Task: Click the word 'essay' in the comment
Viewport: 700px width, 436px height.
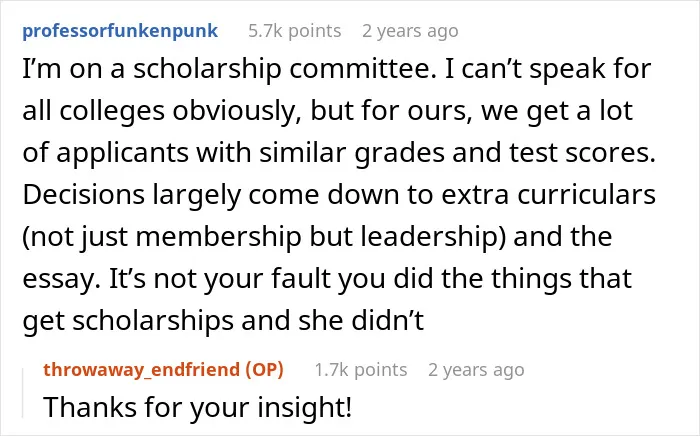Action: pyautogui.click(x=58, y=279)
